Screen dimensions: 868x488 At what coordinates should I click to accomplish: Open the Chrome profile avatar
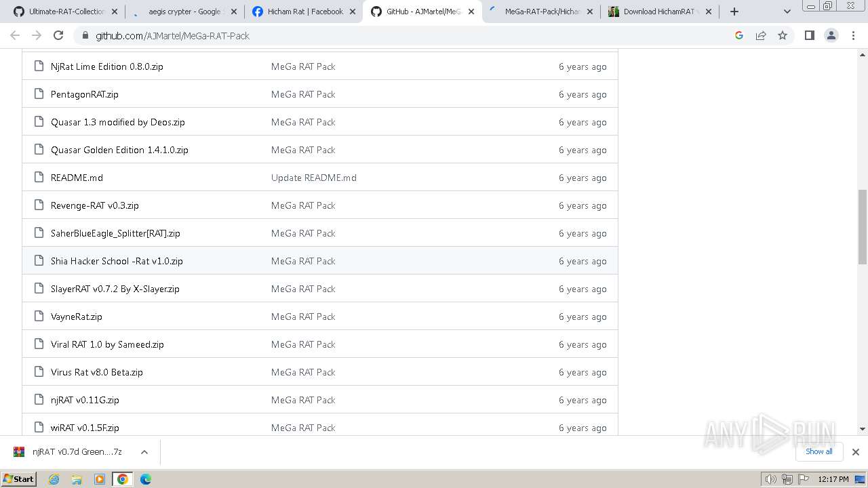(831, 35)
